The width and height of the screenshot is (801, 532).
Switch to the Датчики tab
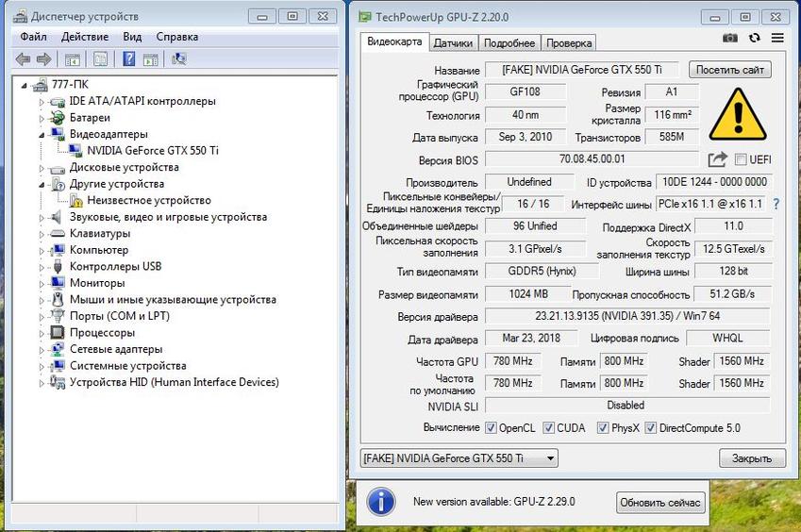(x=453, y=43)
